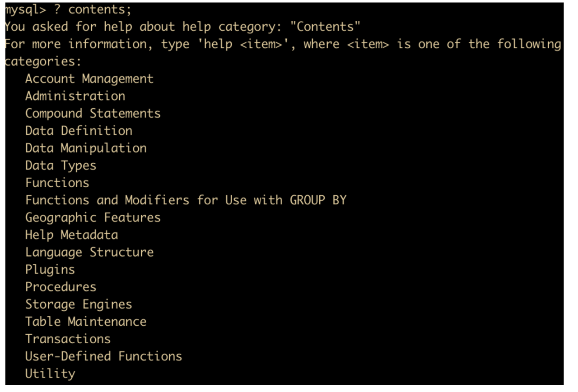Click on 'Language Structure' text
The height and width of the screenshot is (392, 578).
pyautogui.click(x=89, y=252)
